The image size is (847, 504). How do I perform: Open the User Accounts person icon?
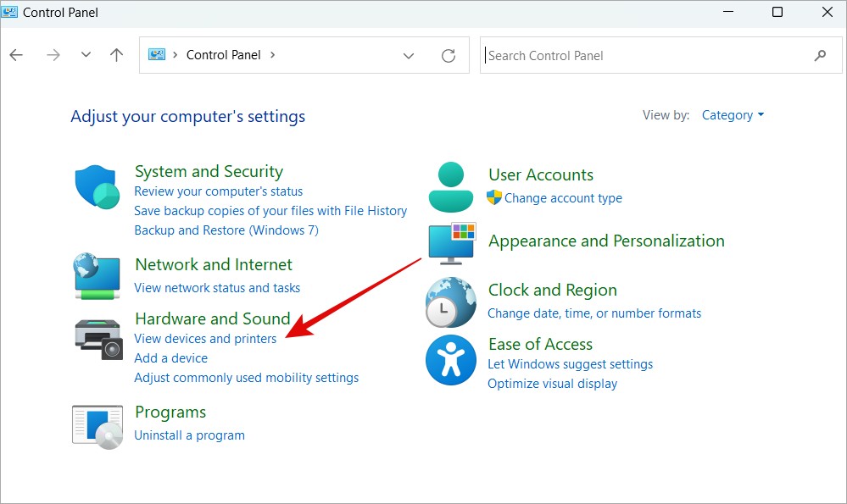[451, 186]
